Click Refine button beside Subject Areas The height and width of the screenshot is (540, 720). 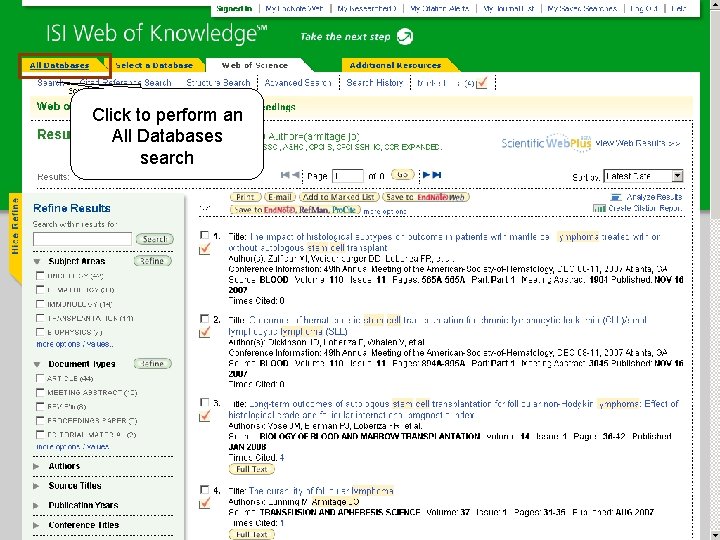152,261
